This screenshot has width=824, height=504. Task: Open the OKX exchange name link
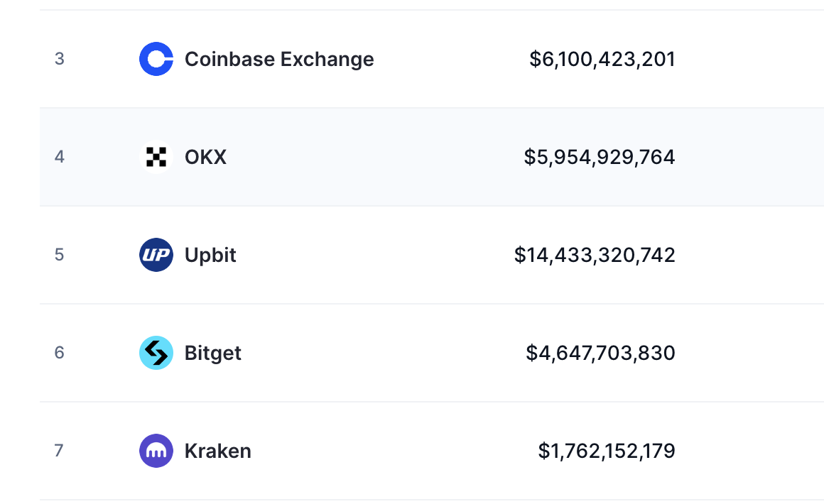click(x=205, y=157)
